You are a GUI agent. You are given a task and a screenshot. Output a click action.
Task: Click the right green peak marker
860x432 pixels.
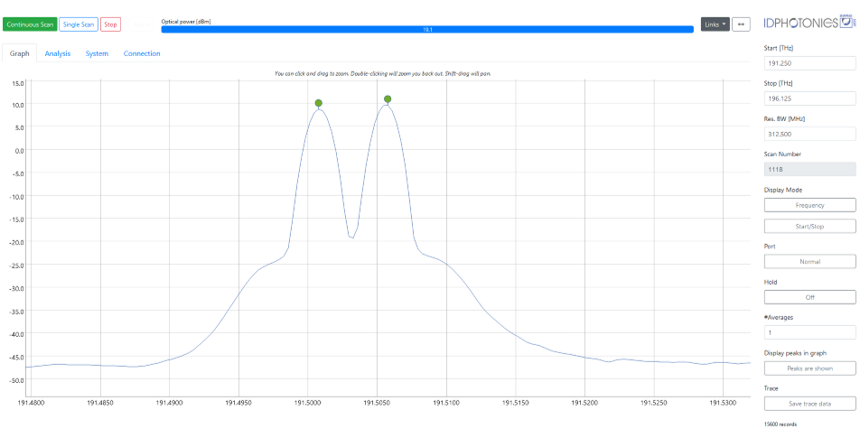tap(387, 99)
